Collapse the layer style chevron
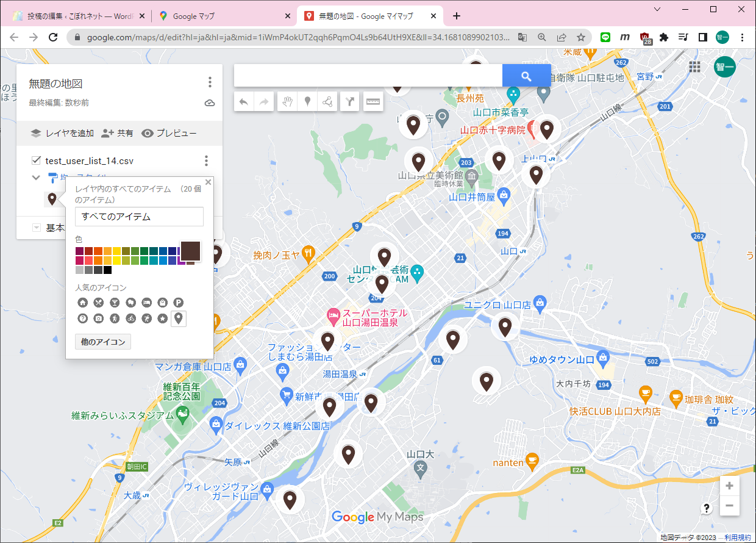This screenshot has height=543, width=756. pos(36,178)
